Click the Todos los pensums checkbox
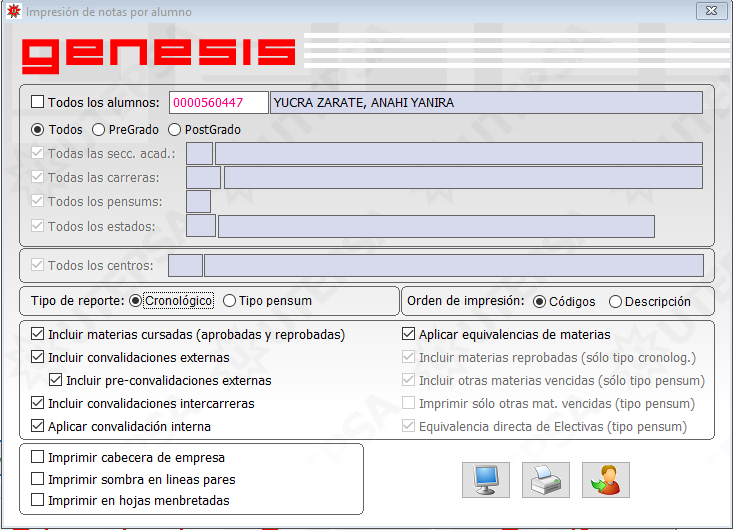Image resolution: width=733 pixels, height=530 pixels. (37, 201)
